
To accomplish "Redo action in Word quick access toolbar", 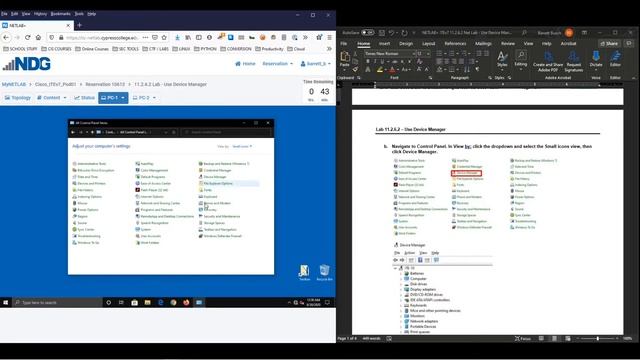I will pos(404,32).
